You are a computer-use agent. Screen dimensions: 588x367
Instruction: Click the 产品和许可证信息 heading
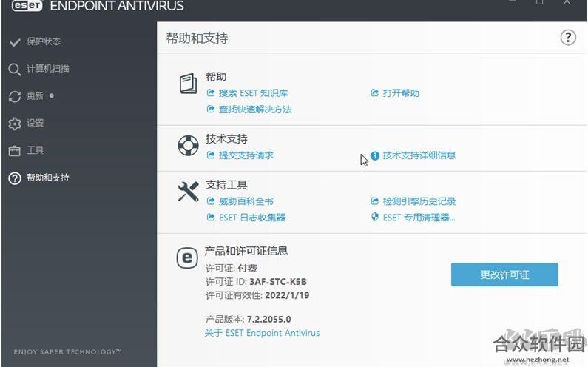point(246,251)
